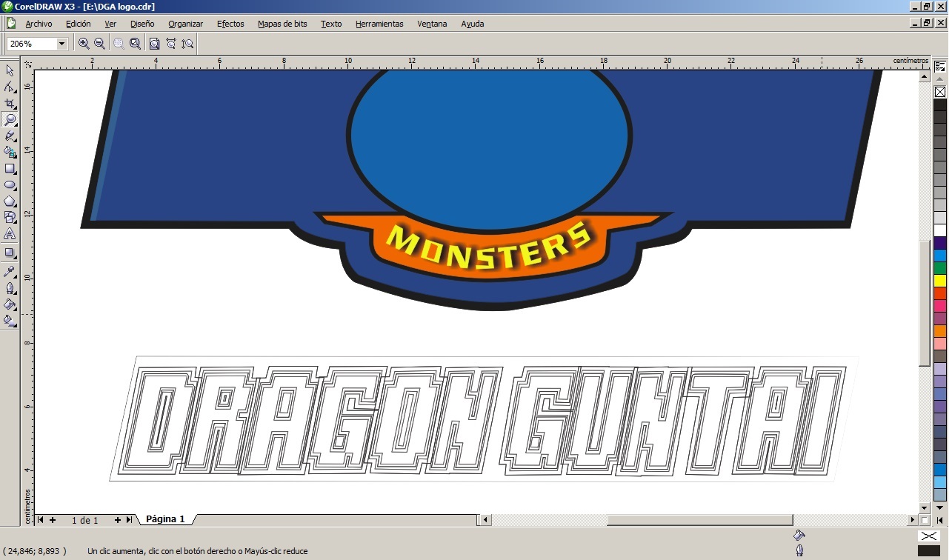
Task: Switch to the Página 1 tab
Action: coord(165,519)
